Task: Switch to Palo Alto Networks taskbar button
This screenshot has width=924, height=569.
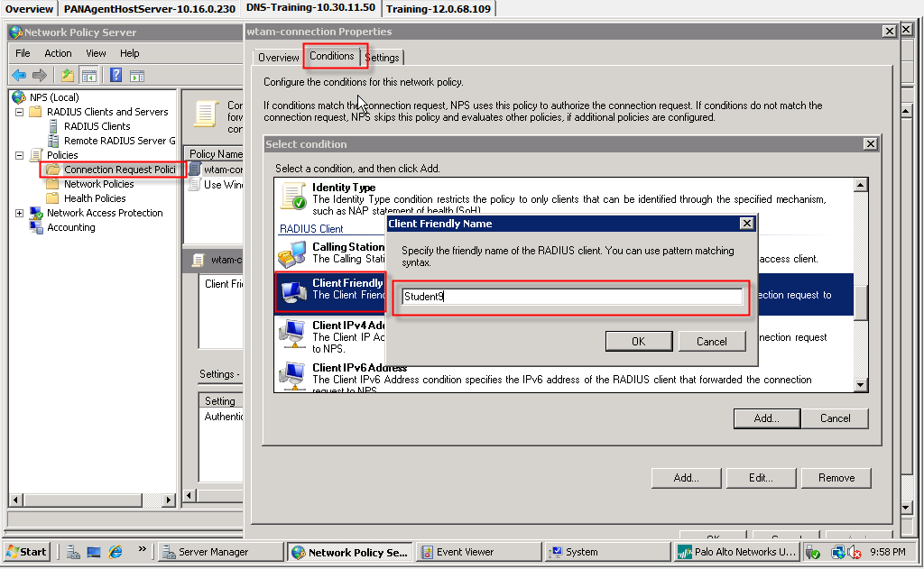Action: [737, 552]
